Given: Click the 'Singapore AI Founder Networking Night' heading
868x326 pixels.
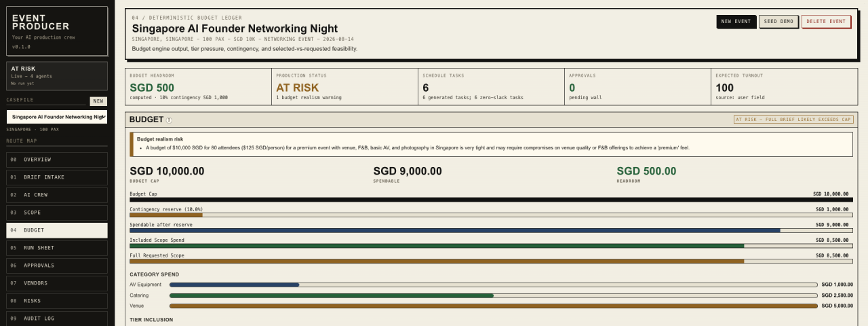Looking at the screenshot, I should click(x=235, y=29).
